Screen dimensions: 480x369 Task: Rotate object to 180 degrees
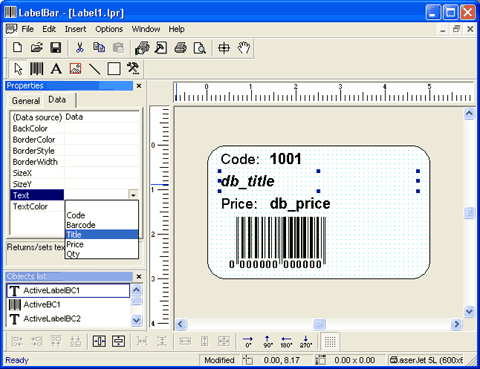point(286,342)
